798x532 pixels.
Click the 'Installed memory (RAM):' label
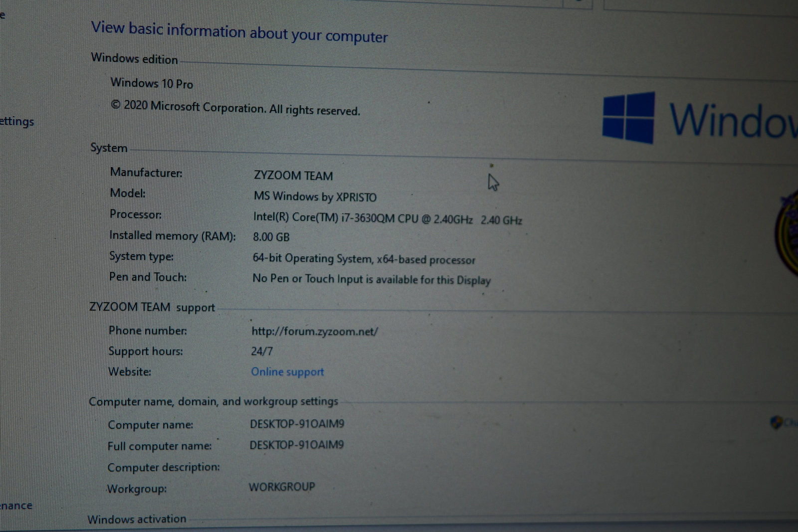pos(173,236)
